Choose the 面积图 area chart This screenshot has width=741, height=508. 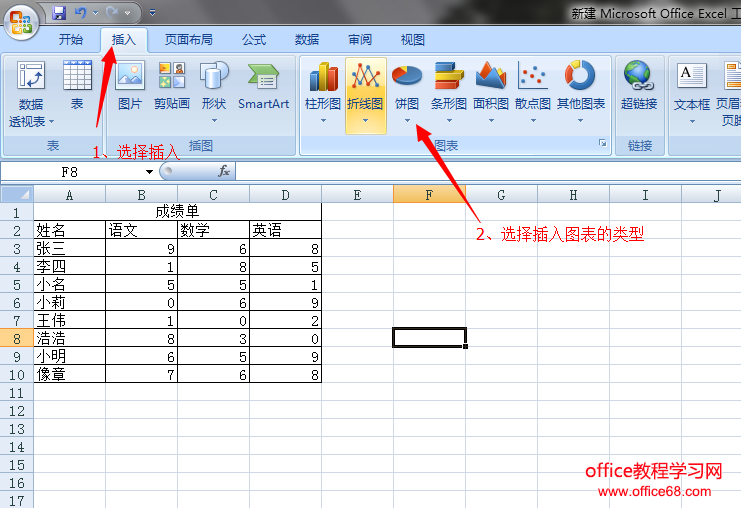[491, 95]
